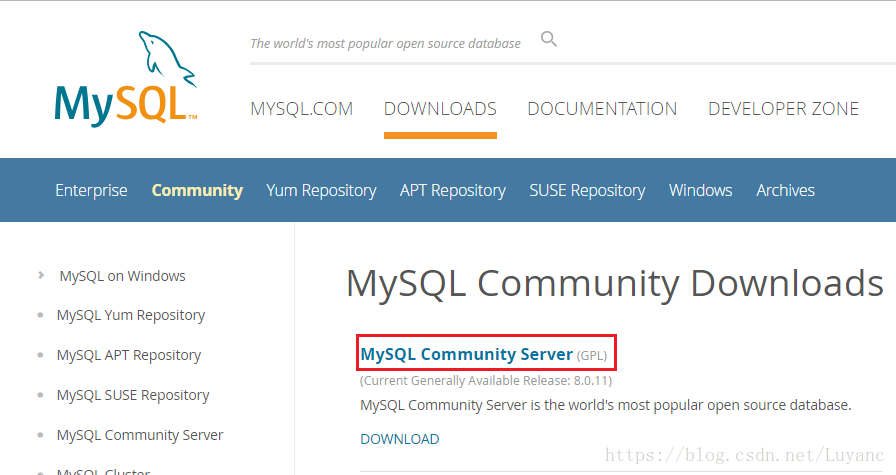
Task: Click MySQL Community Server (GPL) heading link
Action: point(483,354)
